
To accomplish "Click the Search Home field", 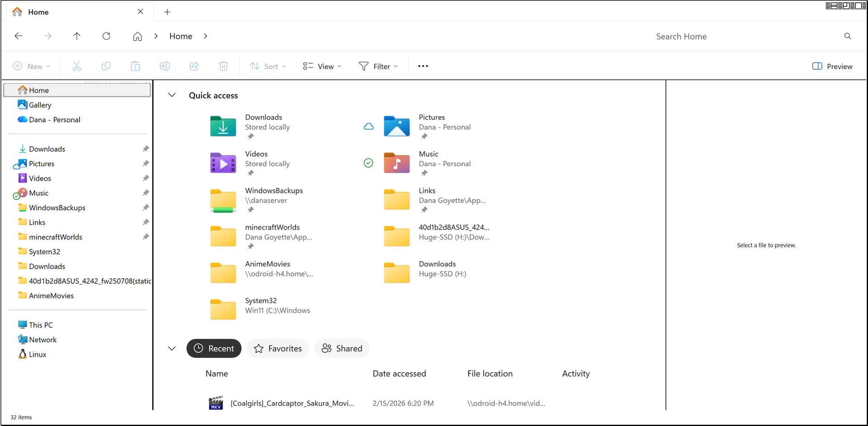I will [x=741, y=37].
